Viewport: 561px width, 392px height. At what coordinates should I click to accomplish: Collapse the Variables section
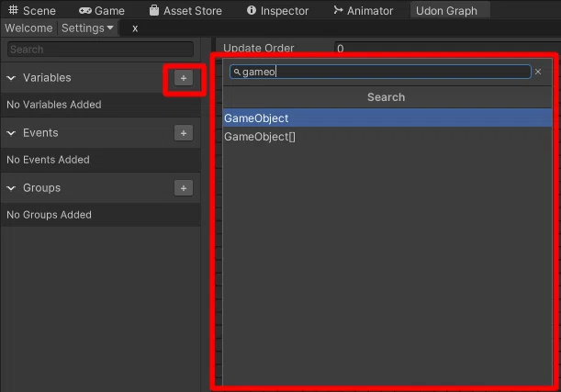(11, 78)
